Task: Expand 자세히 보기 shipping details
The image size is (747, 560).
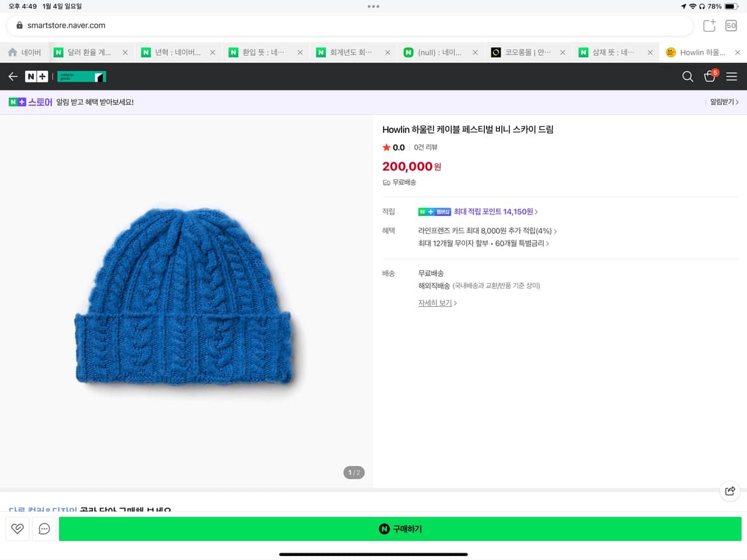Action: pos(435,302)
